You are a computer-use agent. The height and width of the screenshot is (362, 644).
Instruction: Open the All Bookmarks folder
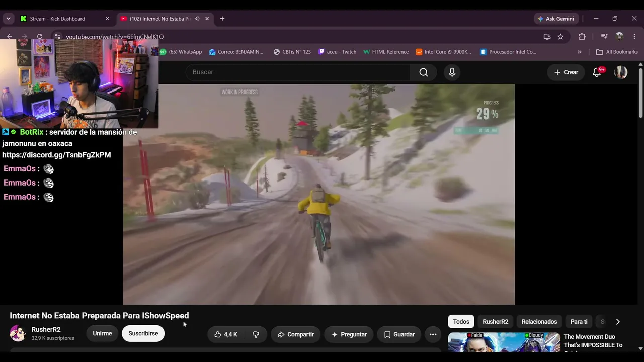point(617,52)
